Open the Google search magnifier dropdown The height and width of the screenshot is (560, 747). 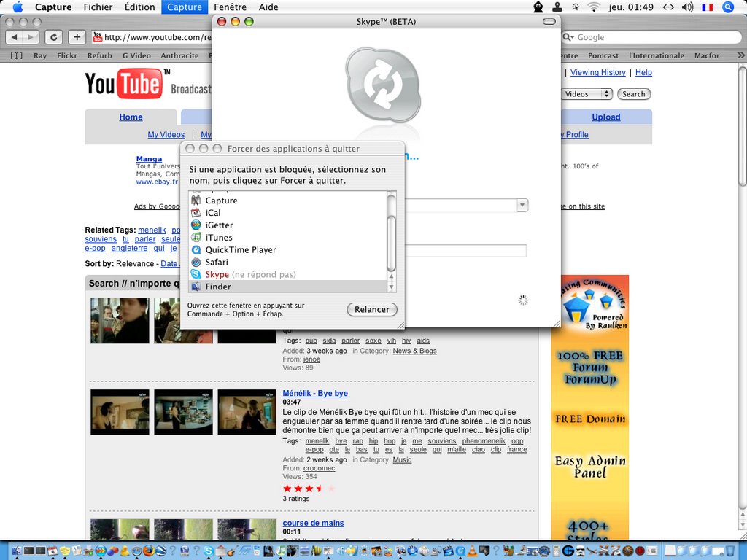click(568, 37)
